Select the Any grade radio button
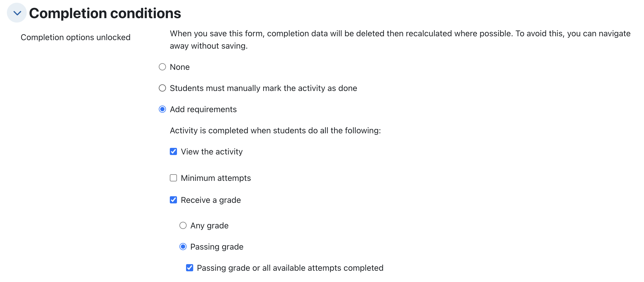The width and height of the screenshot is (644, 282). pyautogui.click(x=183, y=225)
